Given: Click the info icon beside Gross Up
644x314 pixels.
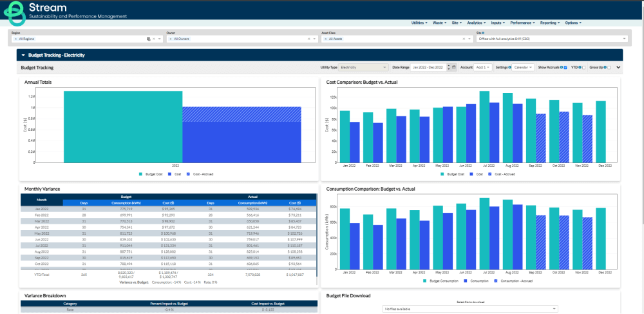Looking at the screenshot, I should point(605,67).
